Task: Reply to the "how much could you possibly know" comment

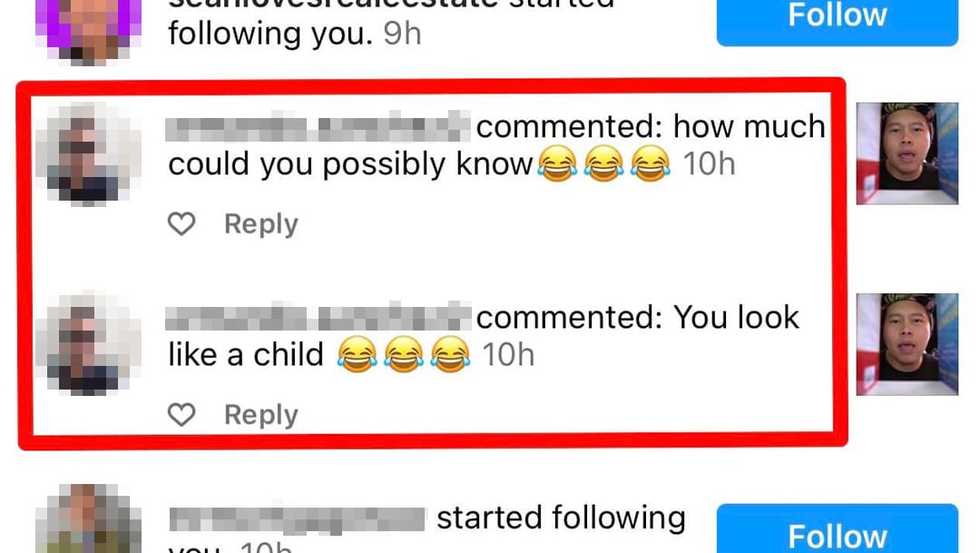Action: coord(261,224)
